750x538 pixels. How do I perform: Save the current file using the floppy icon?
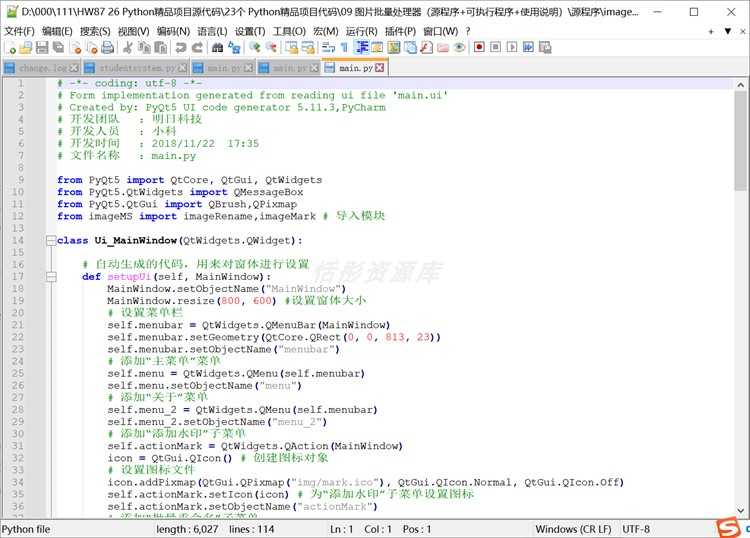tap(42, 47)
